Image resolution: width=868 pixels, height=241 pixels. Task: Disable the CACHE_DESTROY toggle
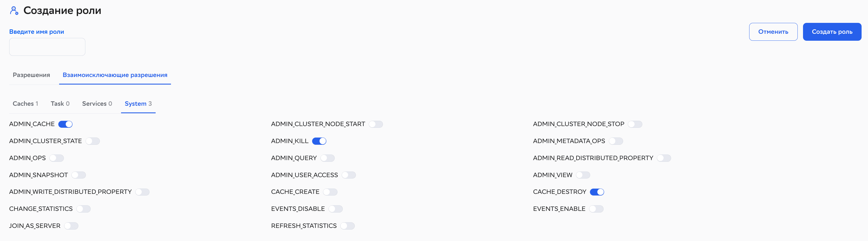click(x=597, y=192)
